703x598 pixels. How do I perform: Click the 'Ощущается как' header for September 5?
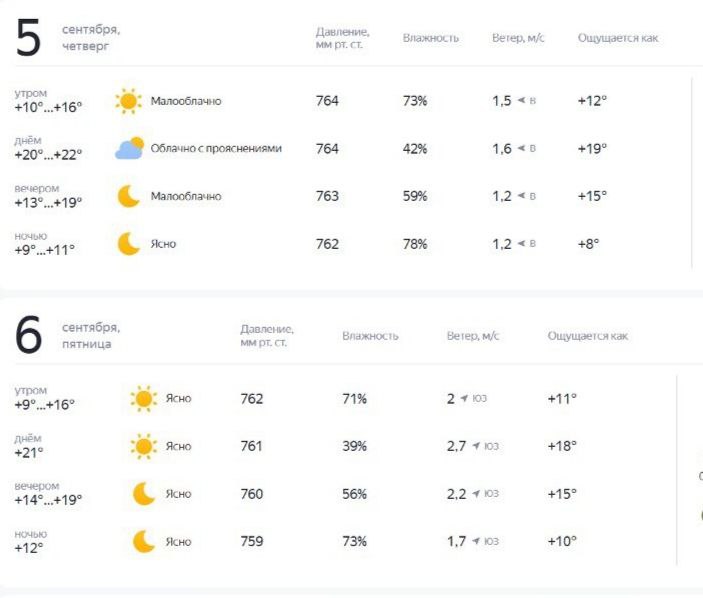[618, 38]
